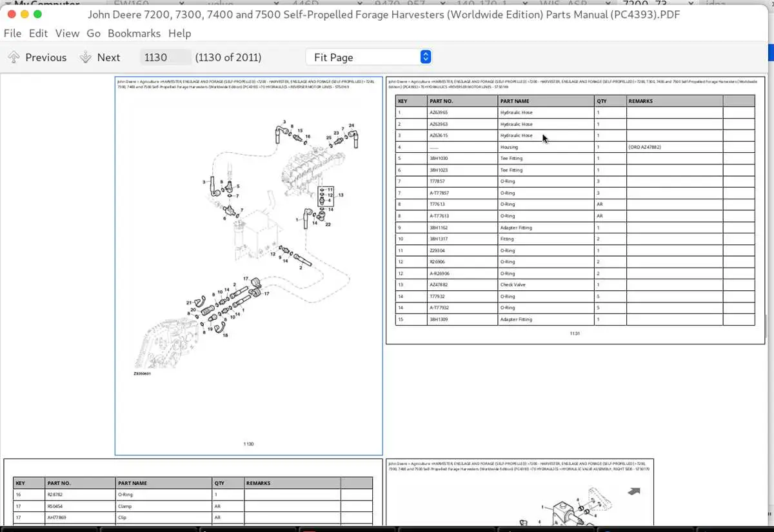Image resolution: width=774 pixels, height=532 pixels.
Task: Click the Next button label
Action: click(108, 57)
